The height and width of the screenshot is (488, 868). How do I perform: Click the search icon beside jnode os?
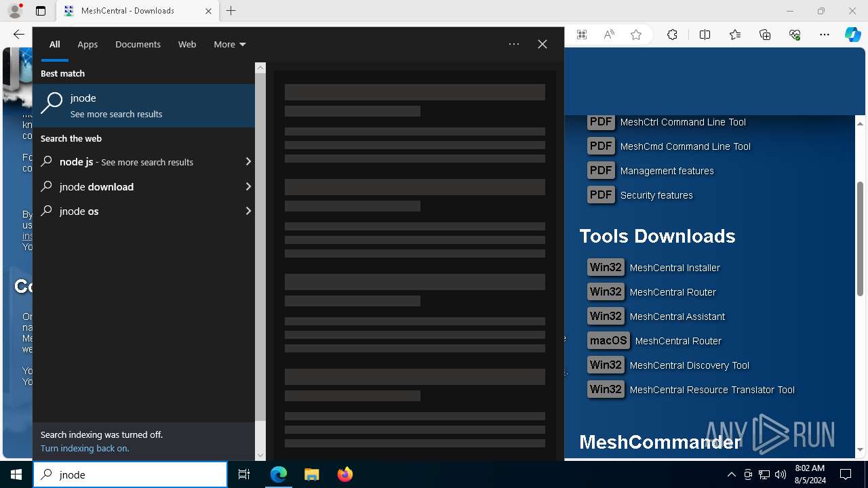47,211
